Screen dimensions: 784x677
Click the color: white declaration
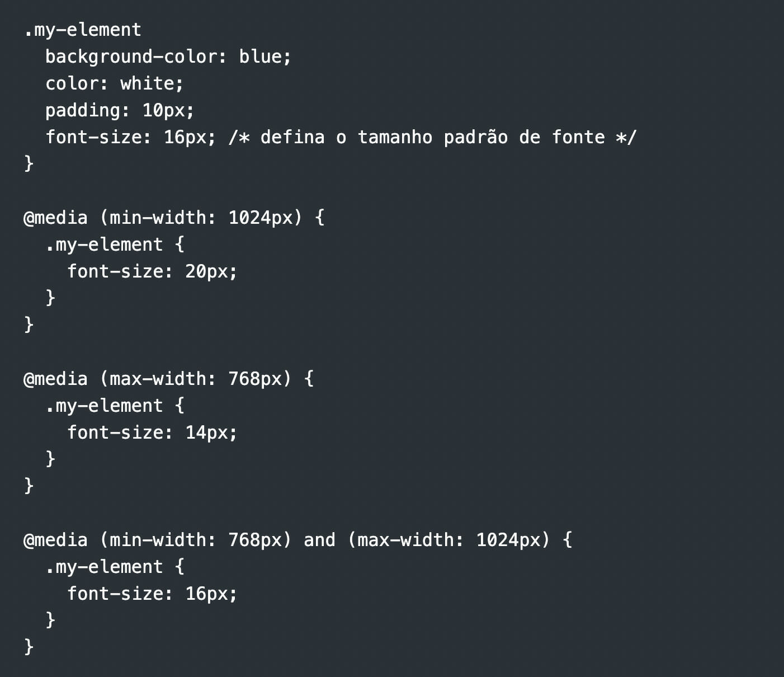coord(115,83)
